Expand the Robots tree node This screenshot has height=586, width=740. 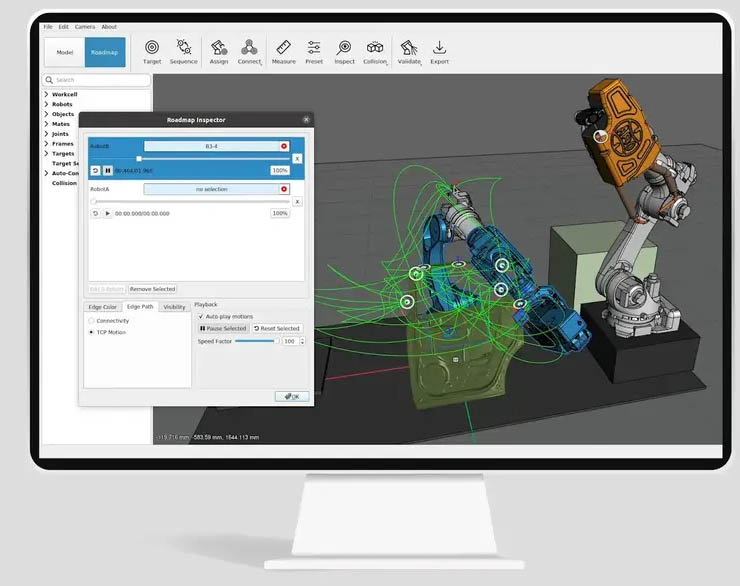pos(46,104)
